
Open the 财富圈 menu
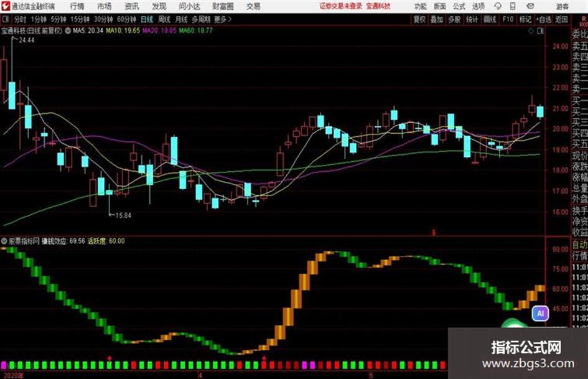point(223,6)
